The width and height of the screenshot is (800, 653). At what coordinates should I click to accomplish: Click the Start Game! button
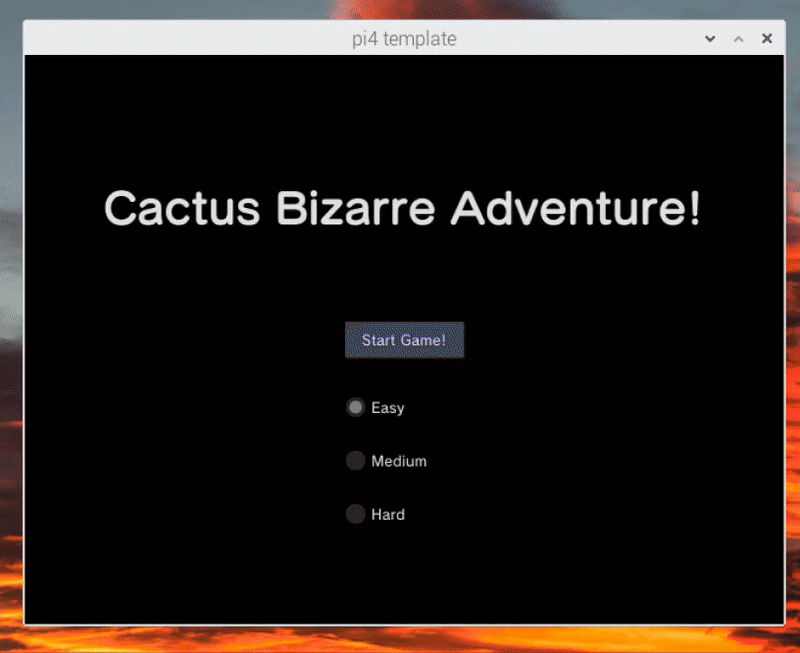[x=404, y=340]
